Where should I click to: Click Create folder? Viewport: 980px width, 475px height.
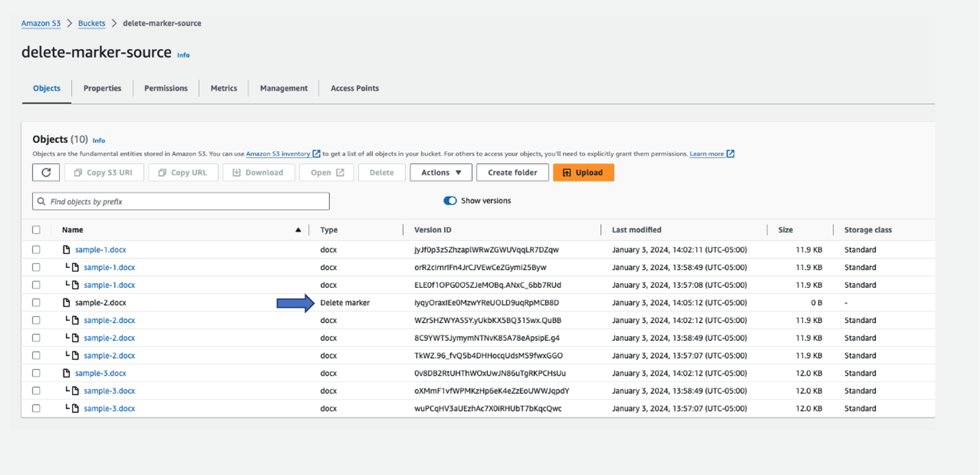pos(512,173)
